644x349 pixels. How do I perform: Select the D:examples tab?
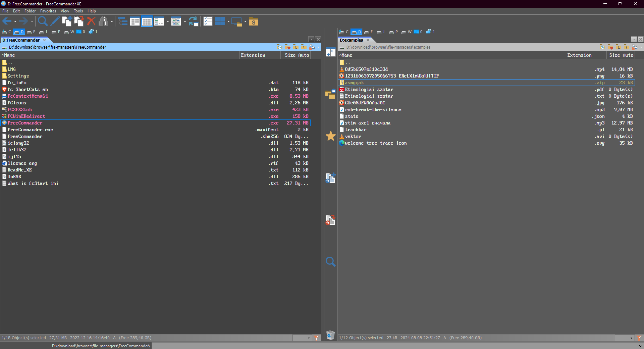coord(351,40)
